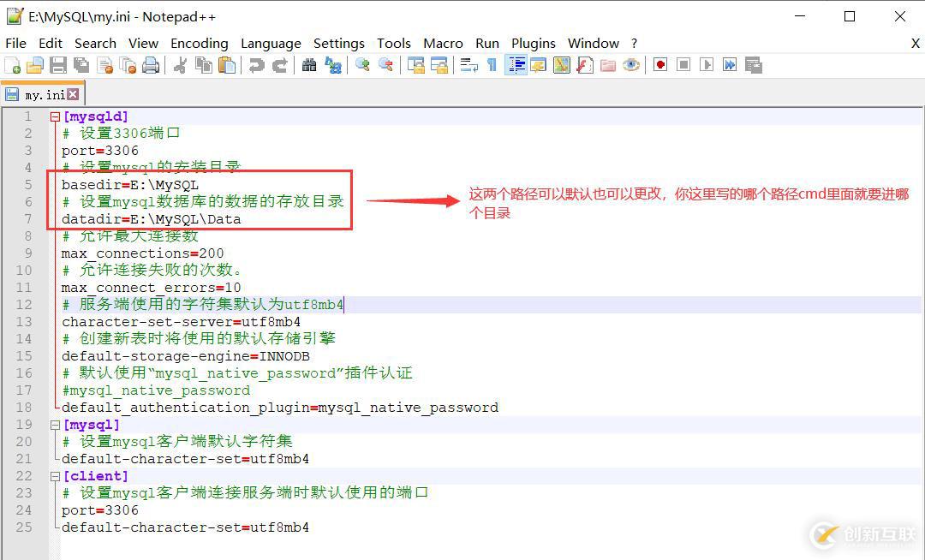Collapse the [mysqld] section fold marker
925x560 pixels.
(x=55, y=116)
